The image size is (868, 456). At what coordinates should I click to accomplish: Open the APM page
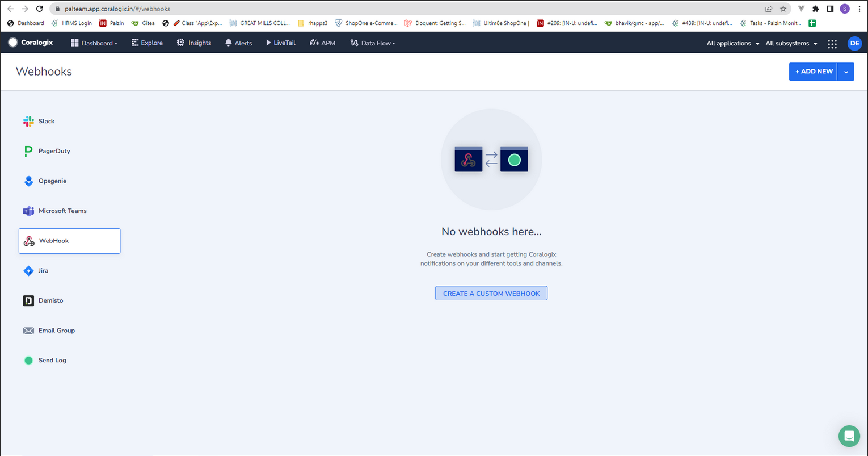pyautogui.click(x=323, y=43)
